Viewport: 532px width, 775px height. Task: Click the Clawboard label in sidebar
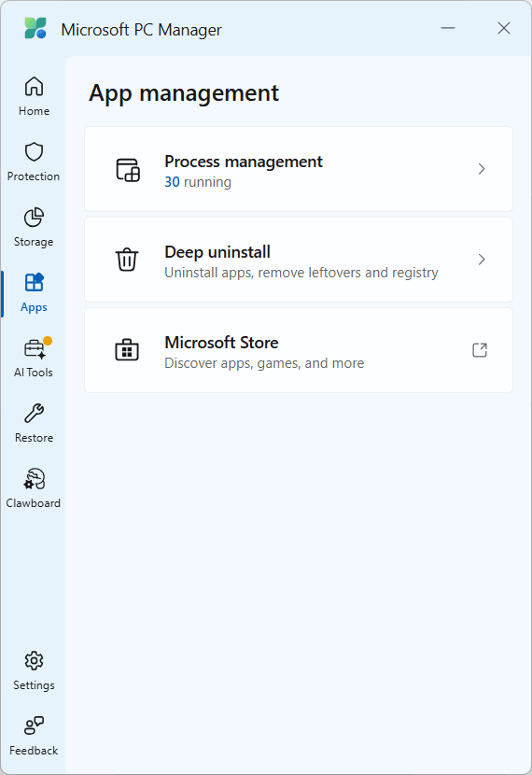(x=33, y=502)
